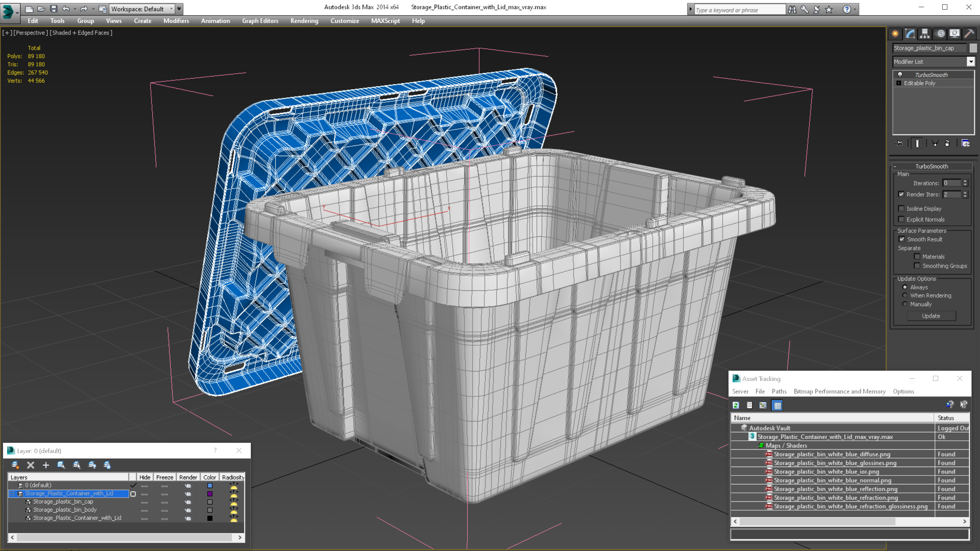Click Delete layer X icon in the Layer dialog
Image resolution: width=980 pixels, height=551 pixels.
coord(30,465)
